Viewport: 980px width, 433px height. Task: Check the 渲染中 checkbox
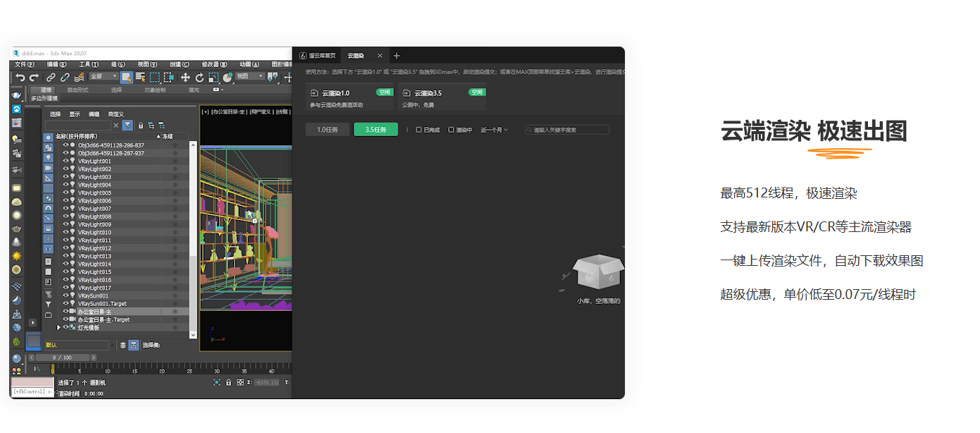tap(452, 130)
